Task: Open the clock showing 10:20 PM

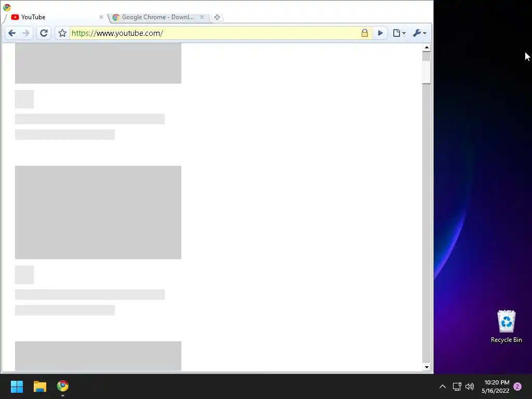Action: pyautogui.click(x=496, y=387)
